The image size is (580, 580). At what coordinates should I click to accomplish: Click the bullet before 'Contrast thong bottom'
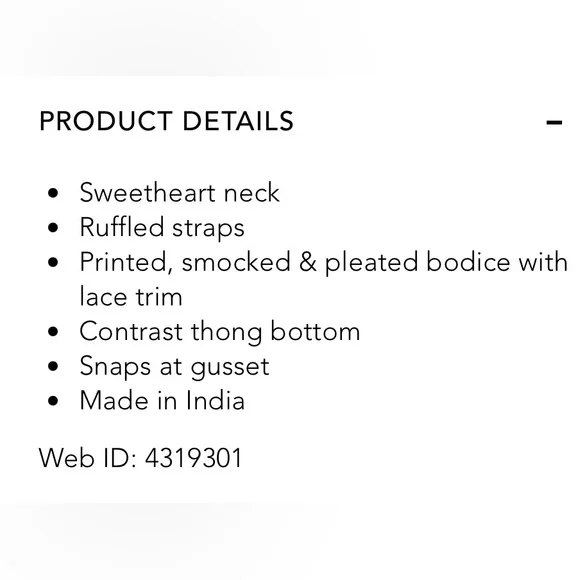click(x=53, y=332)
